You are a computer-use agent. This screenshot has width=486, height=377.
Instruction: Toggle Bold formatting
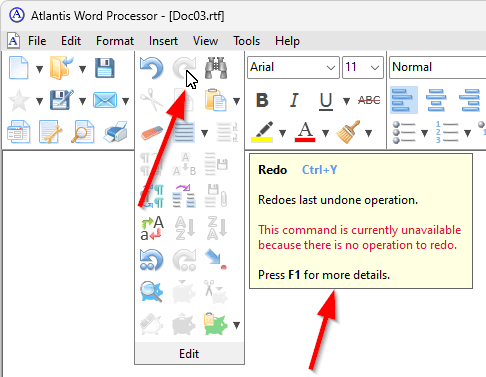(262, 100)
